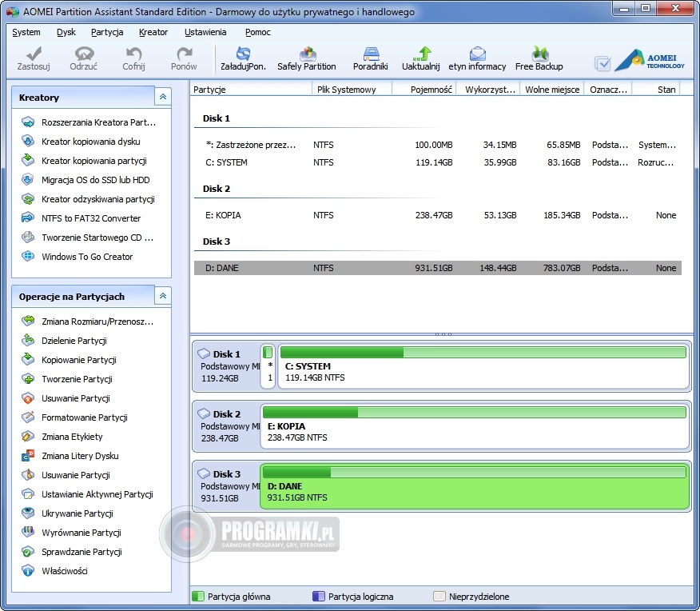Viewport: 700px width, 611px height.
Task: Click the Disk 3 label in disk map
Action: (x=226, y=473)
